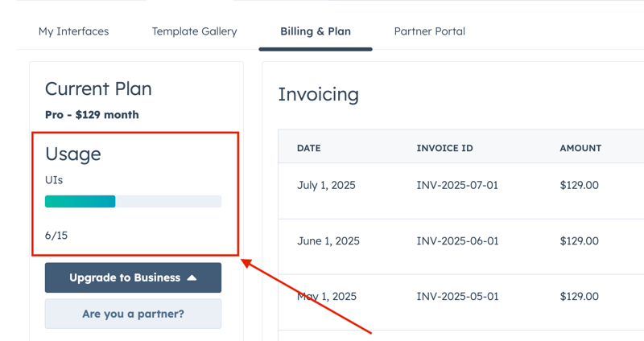Viewport: 644px width, 341px height.
Task: Open invoice INV-2025-06-01
Action: (x=457, y=240)
